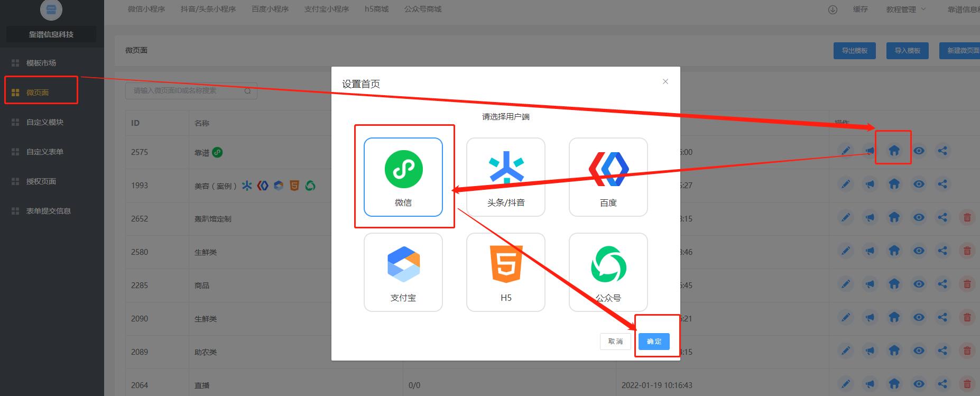
Task: Set page 2575 as homepage
Action: [x=894, y=151]
